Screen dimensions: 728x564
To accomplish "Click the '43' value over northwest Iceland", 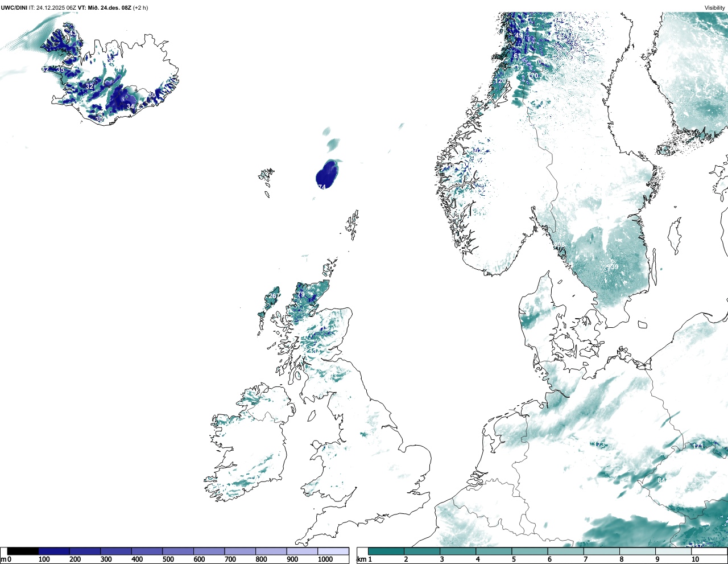I will 72,33.
